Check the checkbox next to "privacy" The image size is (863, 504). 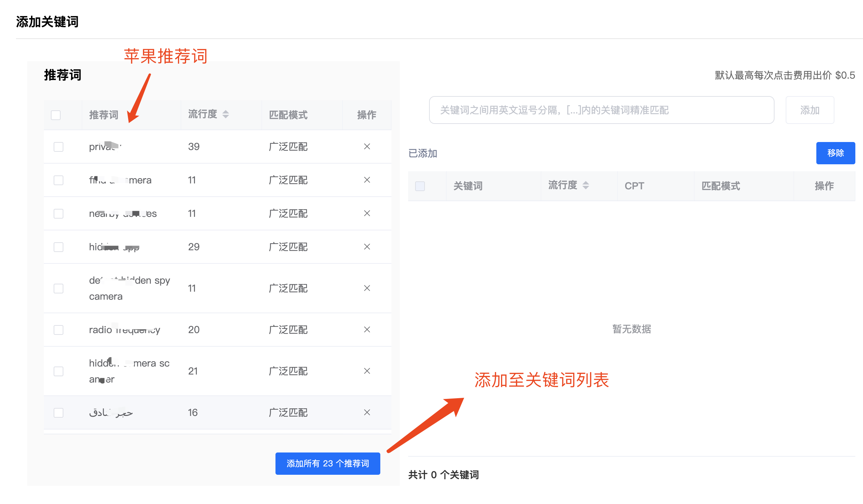click(x=58, y=147)
